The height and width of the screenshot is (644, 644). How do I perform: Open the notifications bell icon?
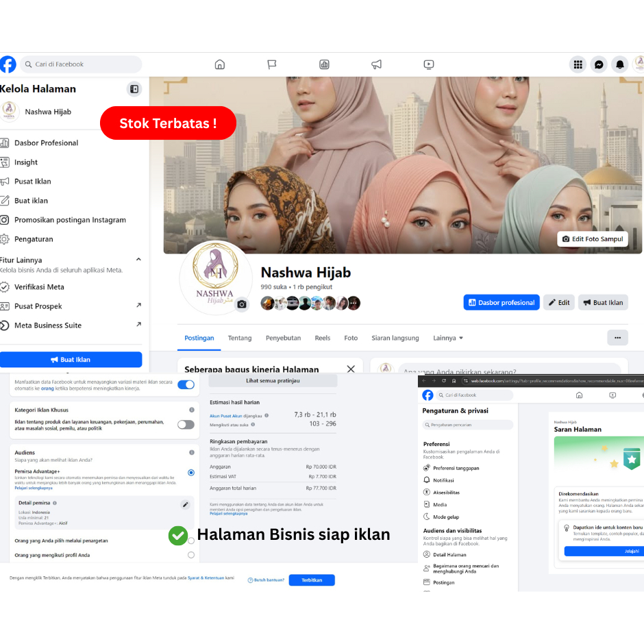click(x=619, y=64)
